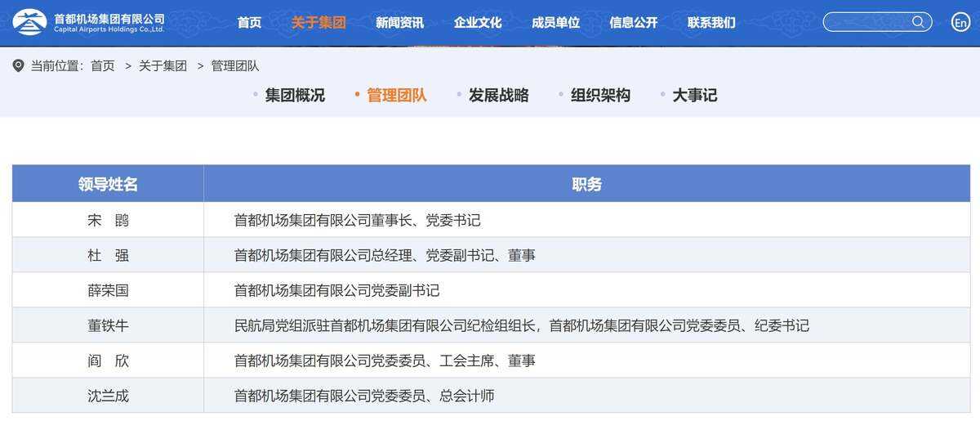Image resolution: width=980 pixels, height=421 pixels.
Task: Open the 成员单位 menu item
Action: pyautogui.click(x=555, y=23)
